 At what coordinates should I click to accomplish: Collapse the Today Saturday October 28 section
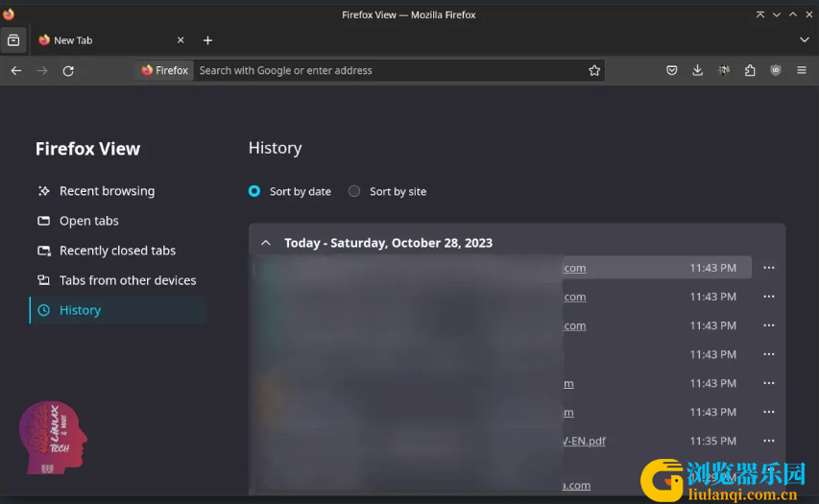266,243
